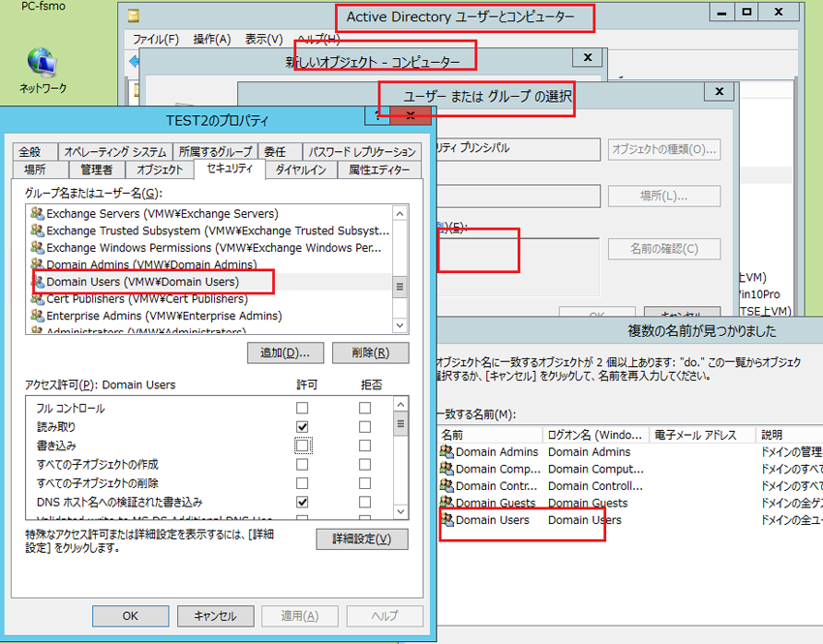This screenshot has width=823, height=644.
Task: Click the 追加(D)... button
Action: point(285,353)
